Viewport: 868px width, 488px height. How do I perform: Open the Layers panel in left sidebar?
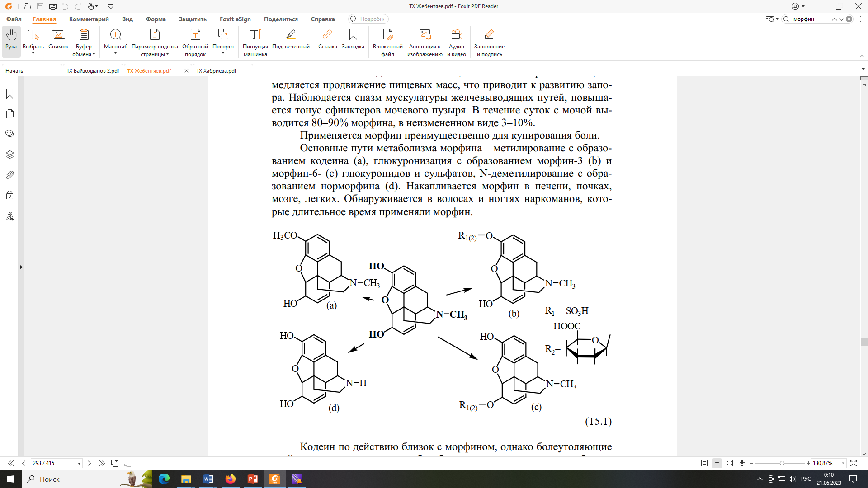tap(10, 155)
